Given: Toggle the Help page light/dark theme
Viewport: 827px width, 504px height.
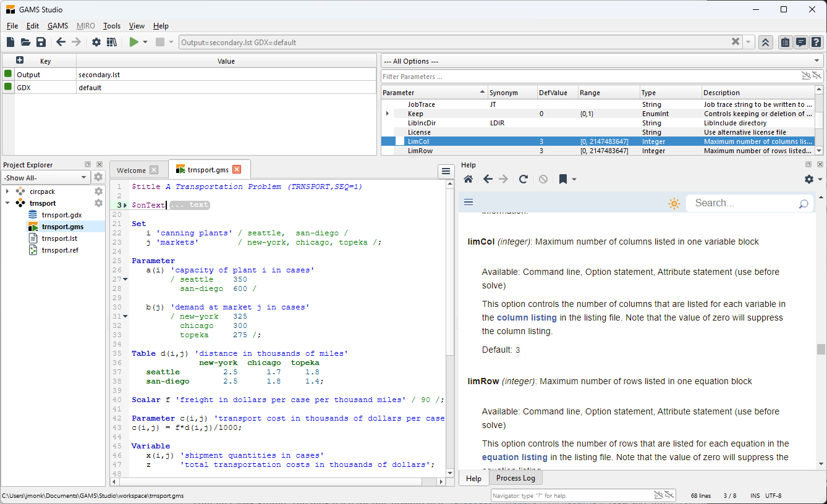Looking at the screenshot, I should coord(674,203).
